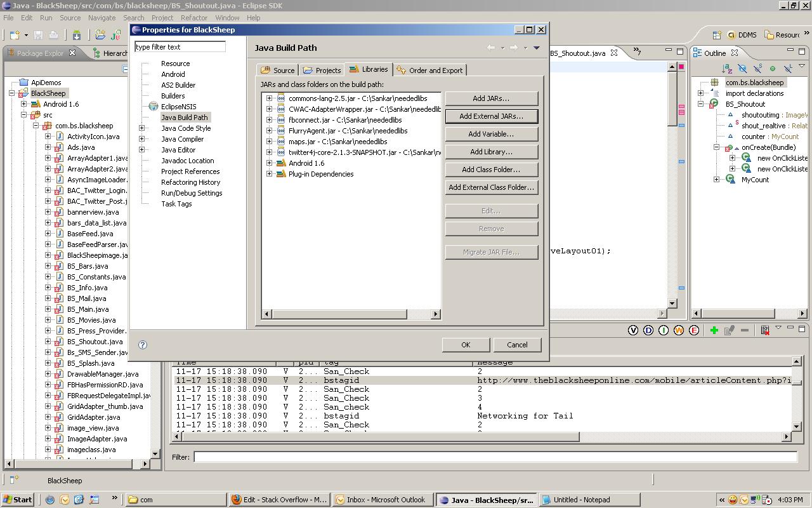
Task: Click the commons-lang-2.5.jar icon
Action: pos(281,98)
